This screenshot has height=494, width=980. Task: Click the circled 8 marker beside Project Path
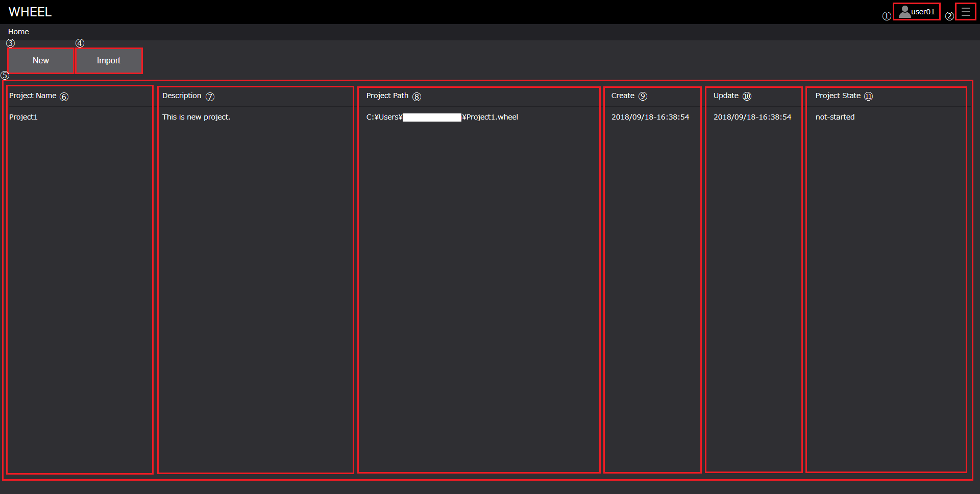(416, 97)
